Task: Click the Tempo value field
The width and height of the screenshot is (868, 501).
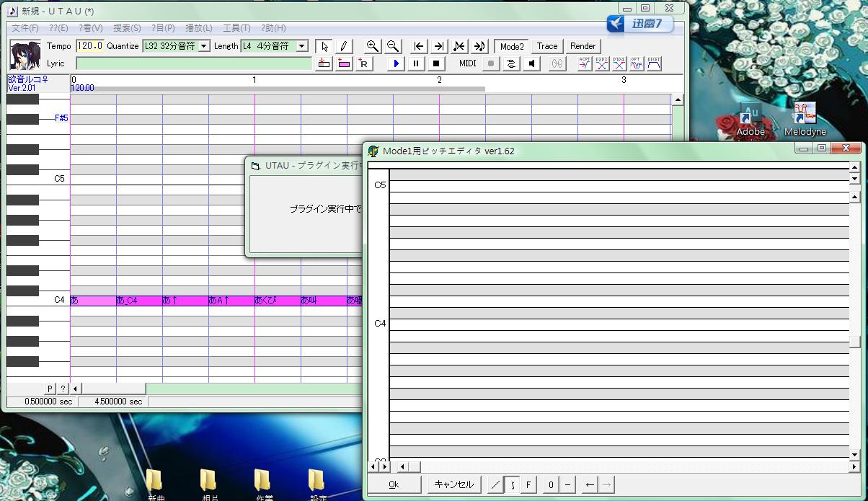Action: click(89, 46)
